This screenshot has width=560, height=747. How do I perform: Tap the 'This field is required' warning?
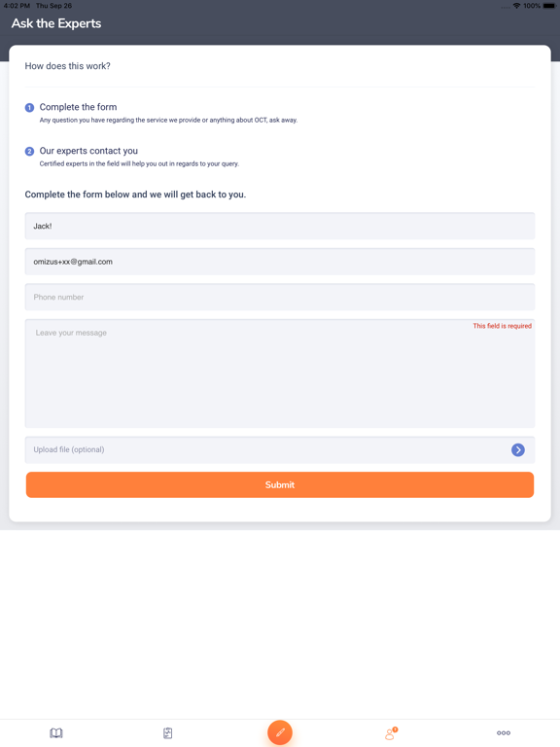502,326
